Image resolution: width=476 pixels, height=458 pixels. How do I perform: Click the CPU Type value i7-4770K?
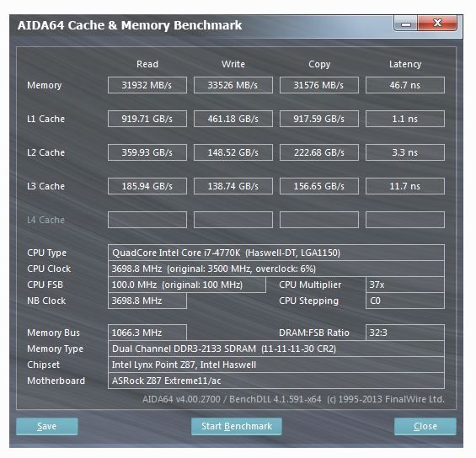276,253
